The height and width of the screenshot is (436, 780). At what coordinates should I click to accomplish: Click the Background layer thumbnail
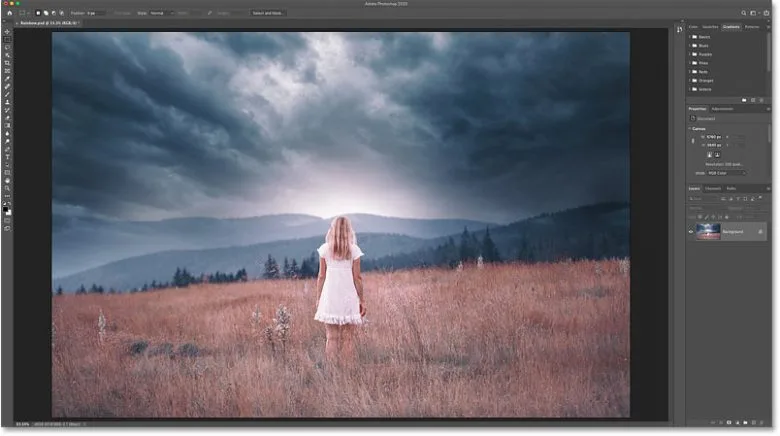(x=708, y=231)
